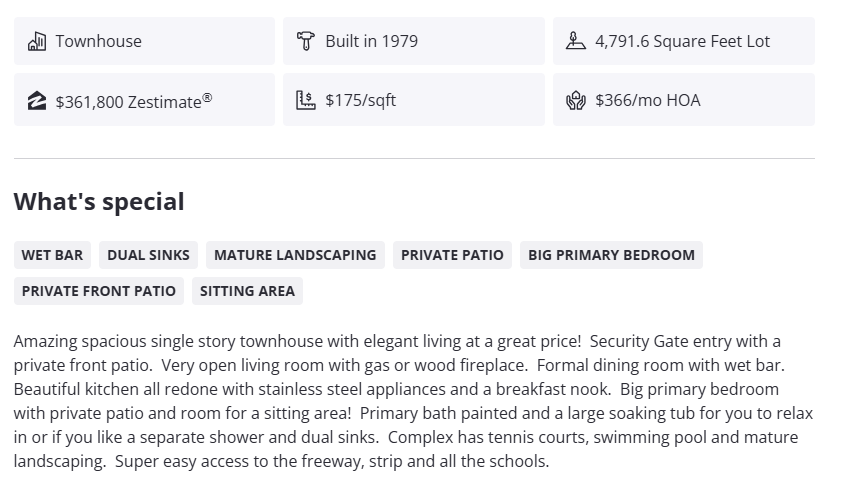Viewport: 844px width, 478px height.
Task: Click the lot size icon
Action: [575, 41]
